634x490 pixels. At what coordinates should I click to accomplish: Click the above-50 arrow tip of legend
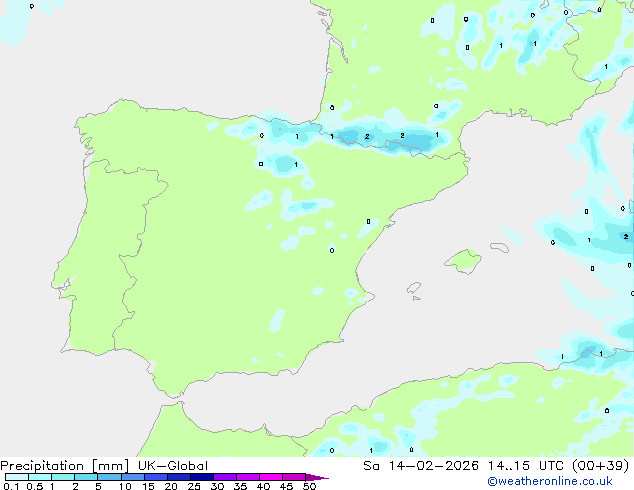pos(317,477)
